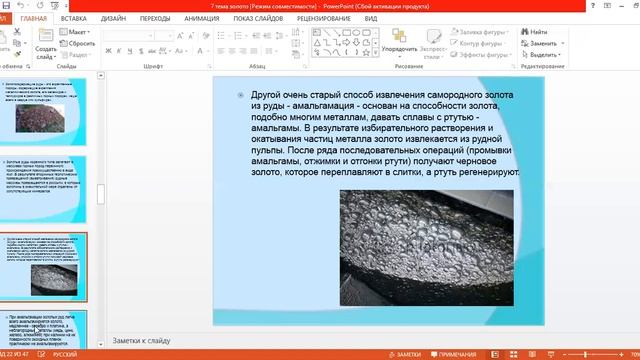Select the oval shape in shapes gallery
This screenshot has width=640, height=360.
pos(356,33)
